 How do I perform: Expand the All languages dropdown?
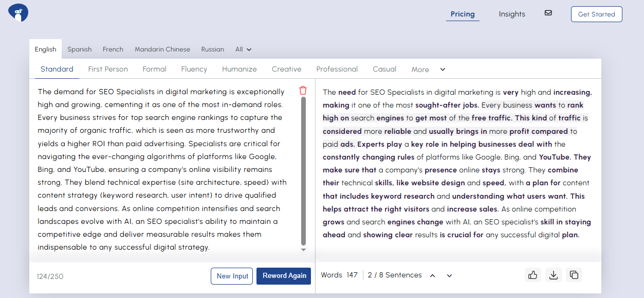coord(243,49)
